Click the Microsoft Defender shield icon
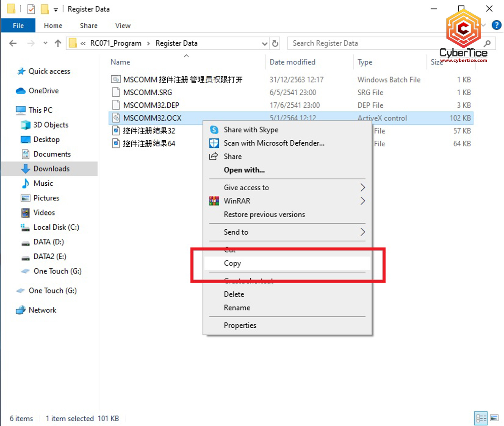 point(214,143)
